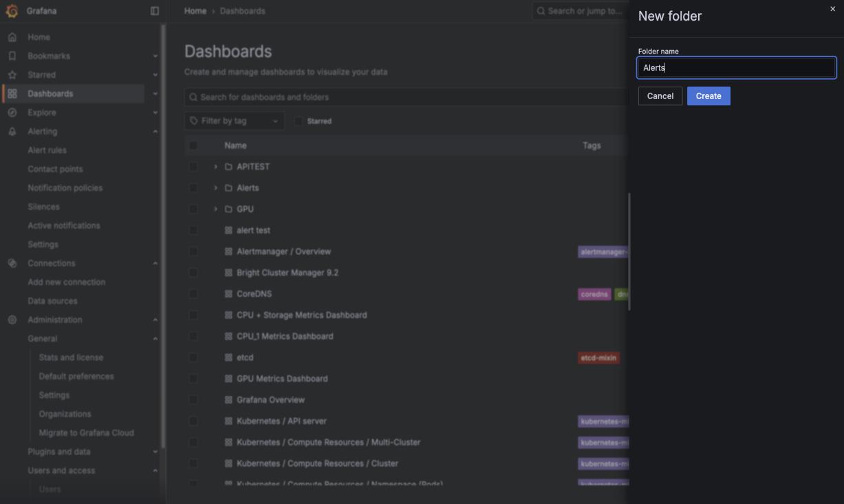Expand the Starred section chevron
This screenshot has height=504, width=844.
(x=155, y=75)
